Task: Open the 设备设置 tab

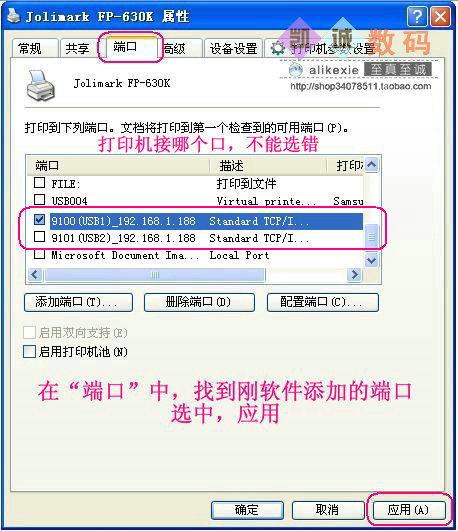Action: coord(233,48)
